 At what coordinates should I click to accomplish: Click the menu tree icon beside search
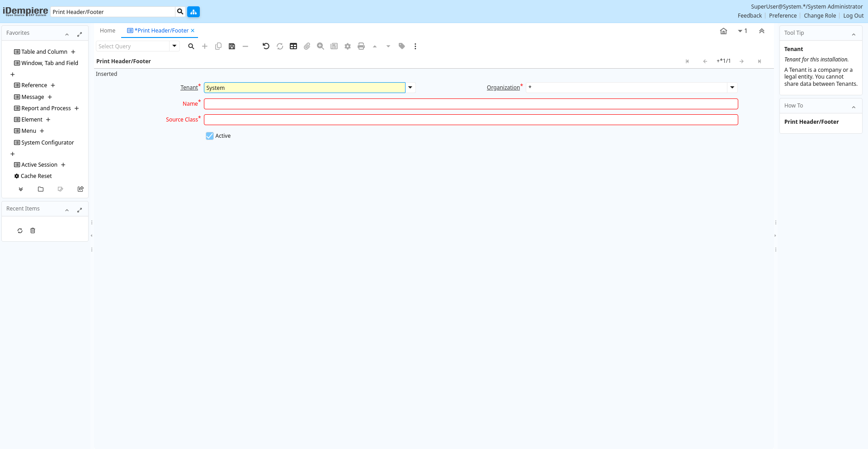tap(193, 12)
